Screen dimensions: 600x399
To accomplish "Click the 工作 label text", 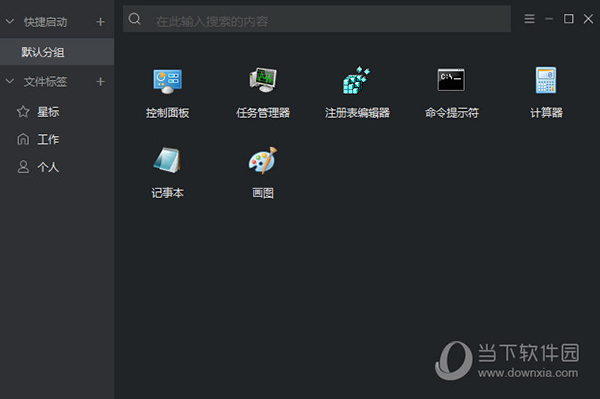I will pyautogui.click(x=48, y=140).
